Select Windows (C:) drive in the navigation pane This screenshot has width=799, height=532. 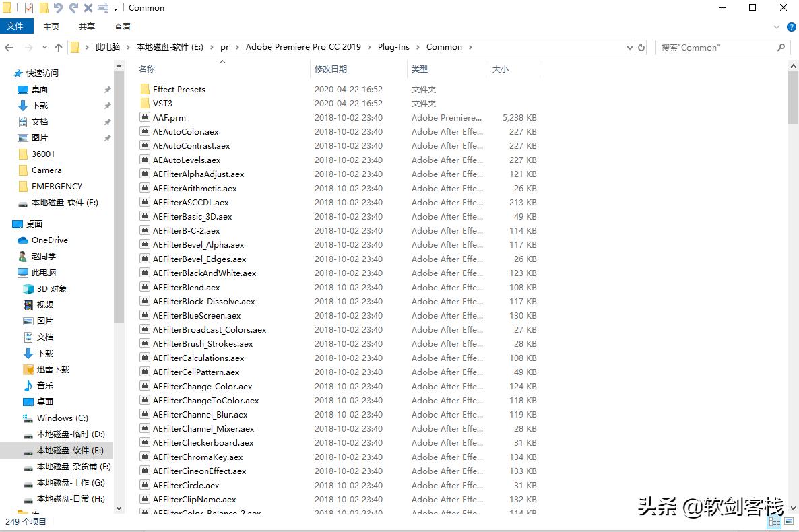click(x=62, y=418)
